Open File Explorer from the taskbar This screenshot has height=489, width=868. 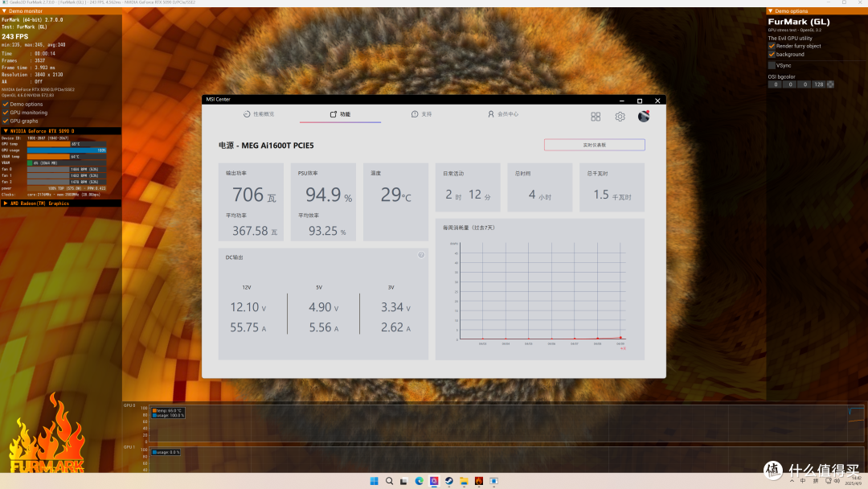[464, 481]
